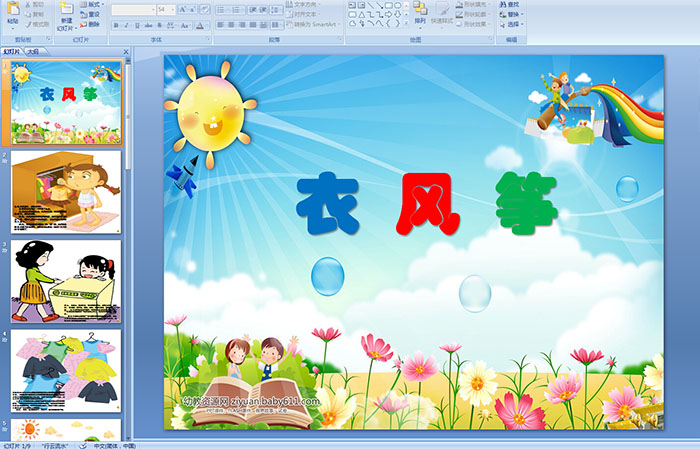Select slide 3 thumbnail with cardboard box

(66, 281)
